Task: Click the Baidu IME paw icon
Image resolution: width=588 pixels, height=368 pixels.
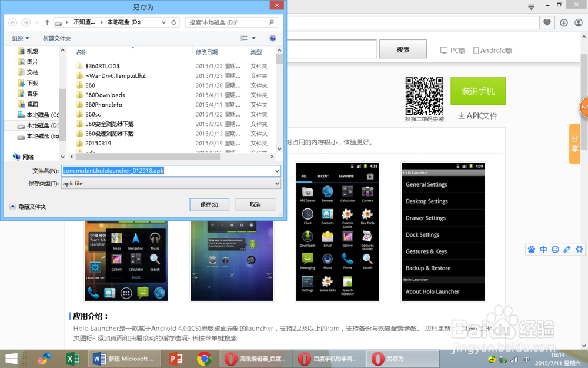Action: click(532, 249)
